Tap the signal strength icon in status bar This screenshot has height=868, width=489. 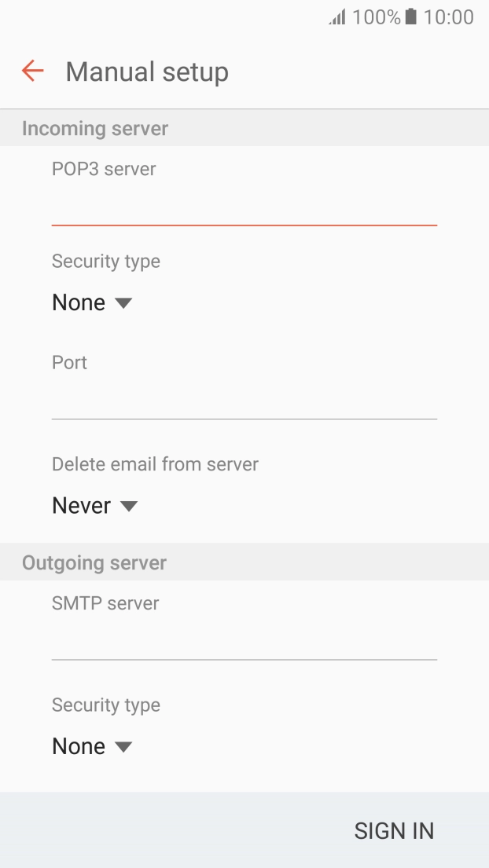(x=338, y=17)
